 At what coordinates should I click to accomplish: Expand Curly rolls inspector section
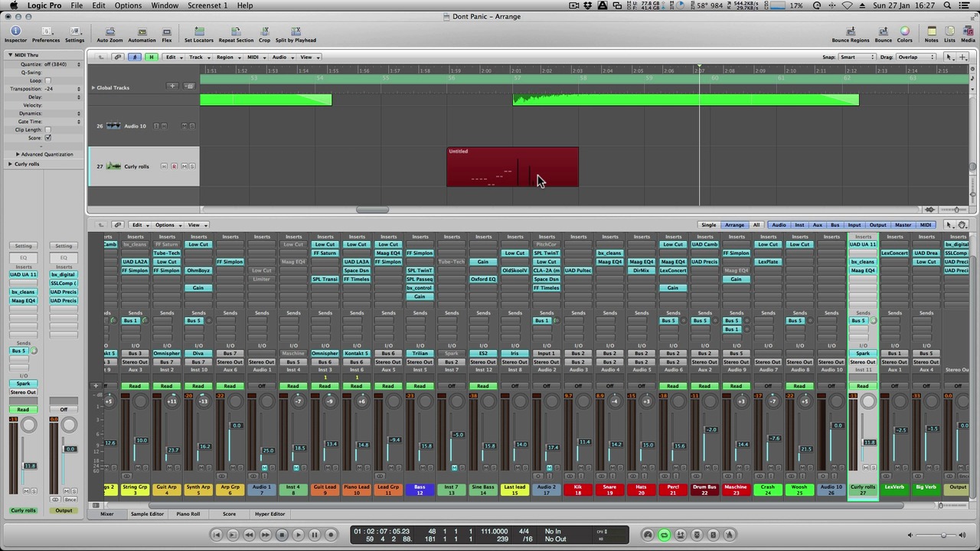coord(11,164)
